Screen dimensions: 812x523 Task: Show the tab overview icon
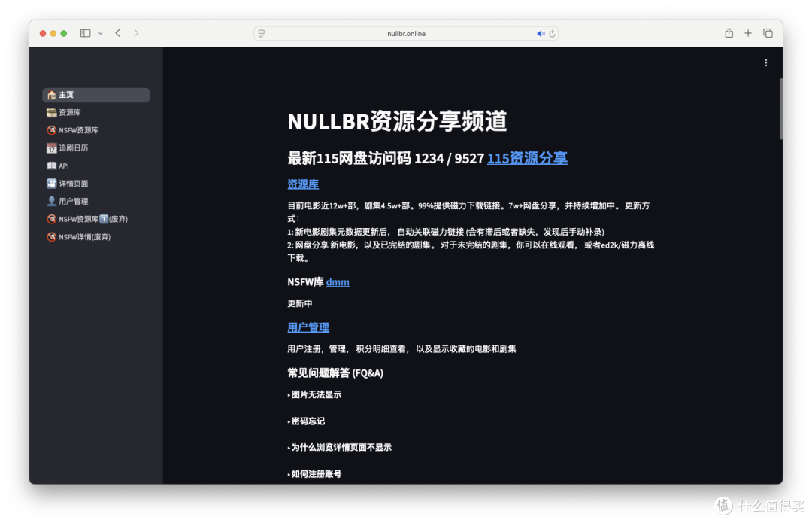click(x=768, y=33)
